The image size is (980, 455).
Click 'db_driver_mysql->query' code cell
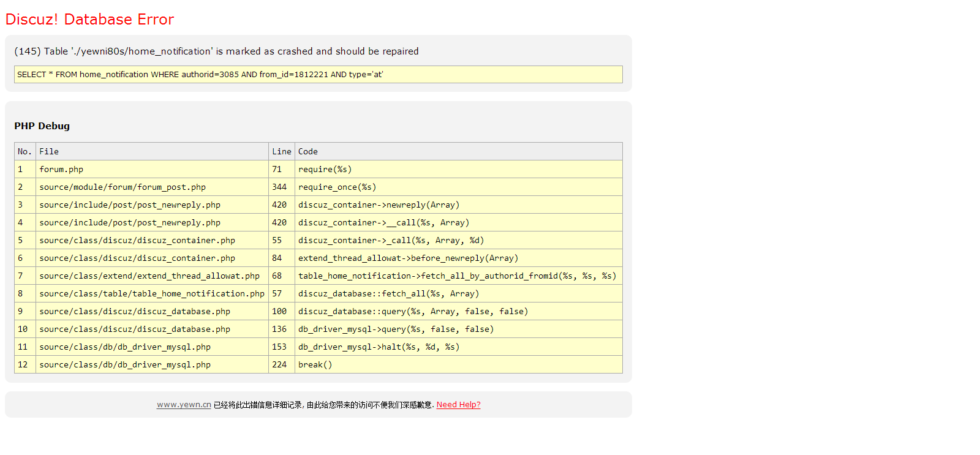pos(459,329)
